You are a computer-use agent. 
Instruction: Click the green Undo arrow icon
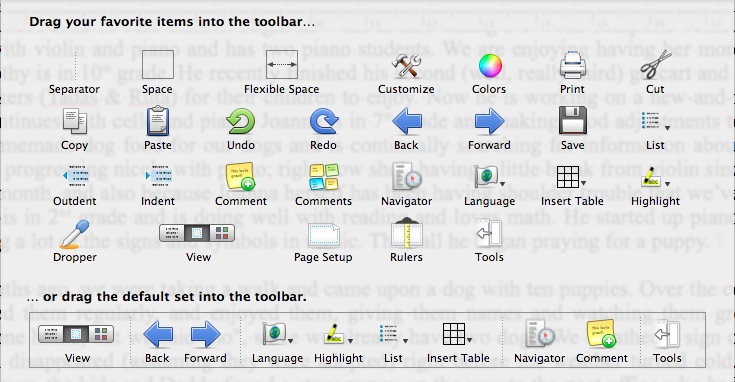click(240, 121)
